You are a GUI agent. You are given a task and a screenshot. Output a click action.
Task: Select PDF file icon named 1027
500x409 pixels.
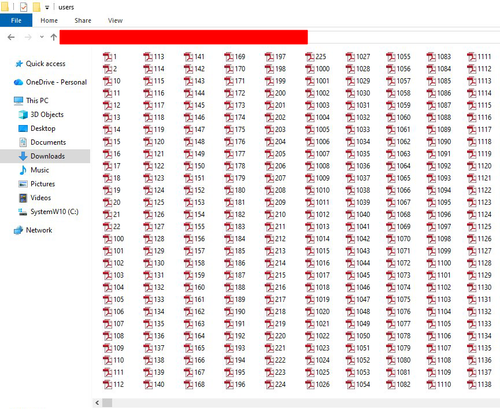point(350,57)
